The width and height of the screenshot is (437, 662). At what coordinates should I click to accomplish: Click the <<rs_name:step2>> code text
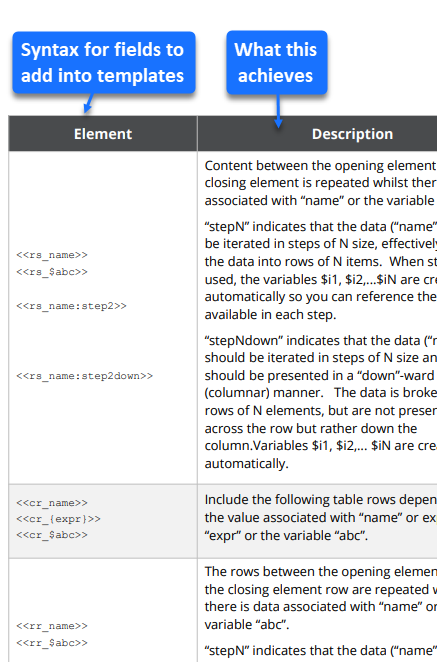click(x=71, y=306)
